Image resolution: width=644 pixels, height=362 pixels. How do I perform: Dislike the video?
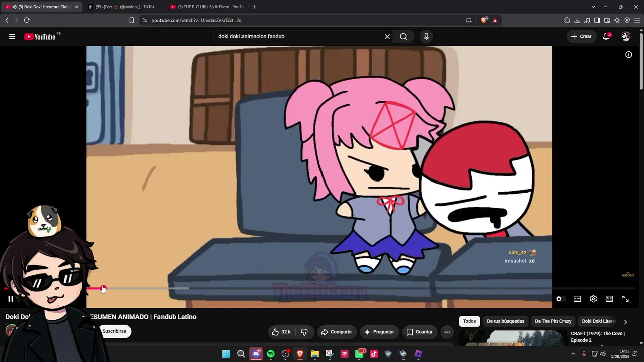point(304,332)
